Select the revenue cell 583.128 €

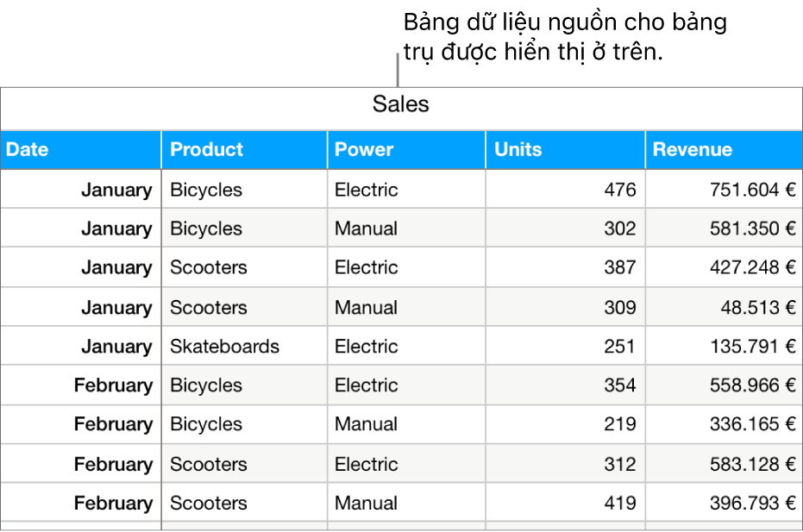click(750, 464)
